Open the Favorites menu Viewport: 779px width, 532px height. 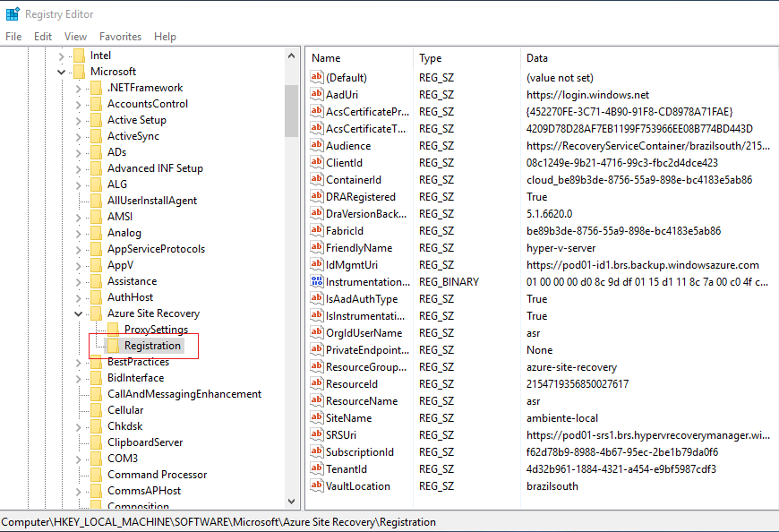click(120, 36)
